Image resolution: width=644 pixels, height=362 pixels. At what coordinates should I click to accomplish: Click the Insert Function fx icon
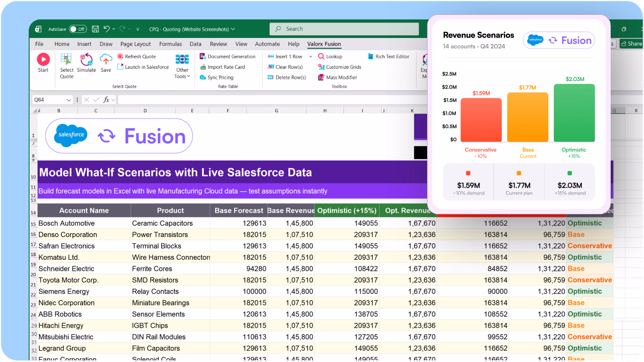coord(106,100)
